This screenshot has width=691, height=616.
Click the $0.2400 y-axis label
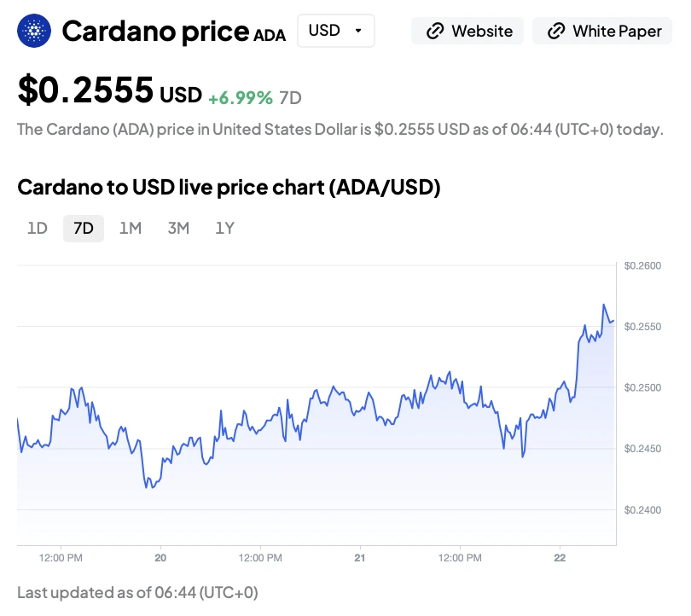click(x=642, y=510)
